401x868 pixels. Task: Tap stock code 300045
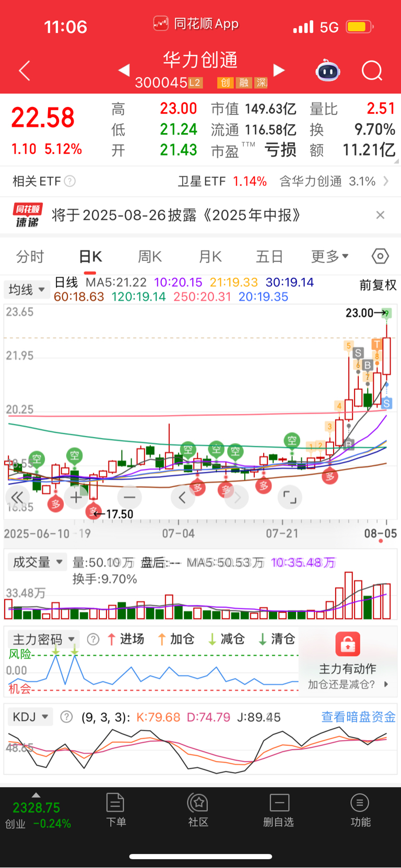click(161, 82)
